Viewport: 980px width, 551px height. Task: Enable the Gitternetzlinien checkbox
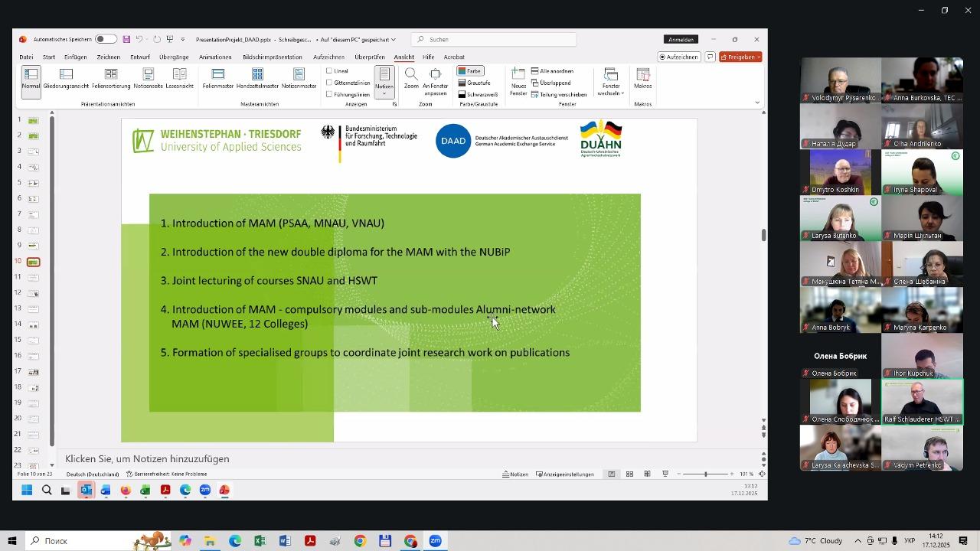(329, 83)
